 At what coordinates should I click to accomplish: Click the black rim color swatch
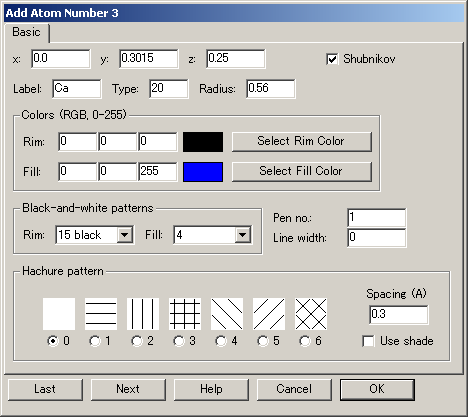pyautogui.click(x=203, y=142)
